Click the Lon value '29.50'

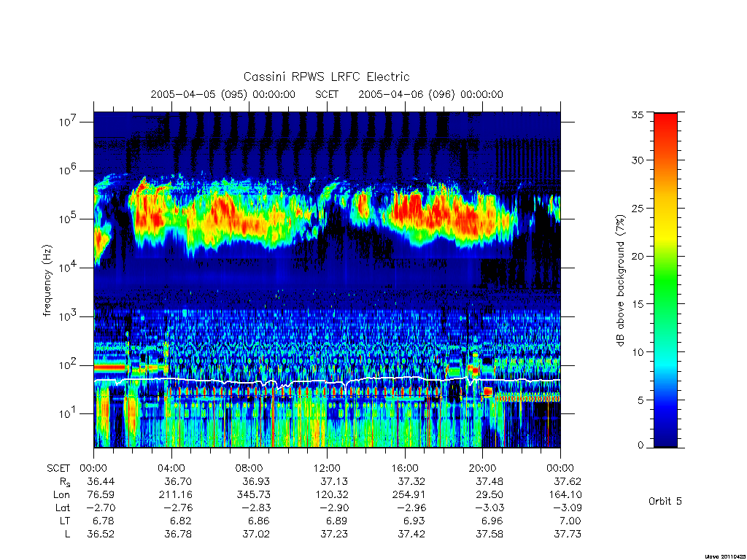(x=489, y=495)
